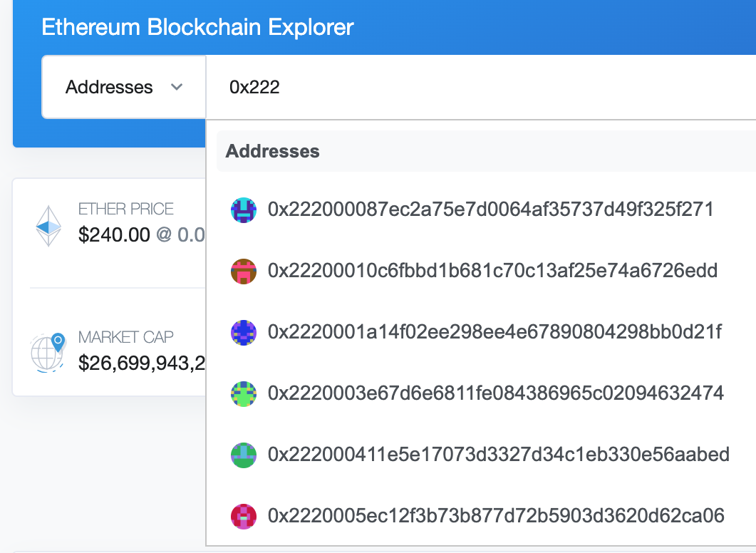756x553 pixels.
Task: Select suggestion 0x222000087ec2a75e7d0064af35737d49f325f271
Action: (490, 210)
